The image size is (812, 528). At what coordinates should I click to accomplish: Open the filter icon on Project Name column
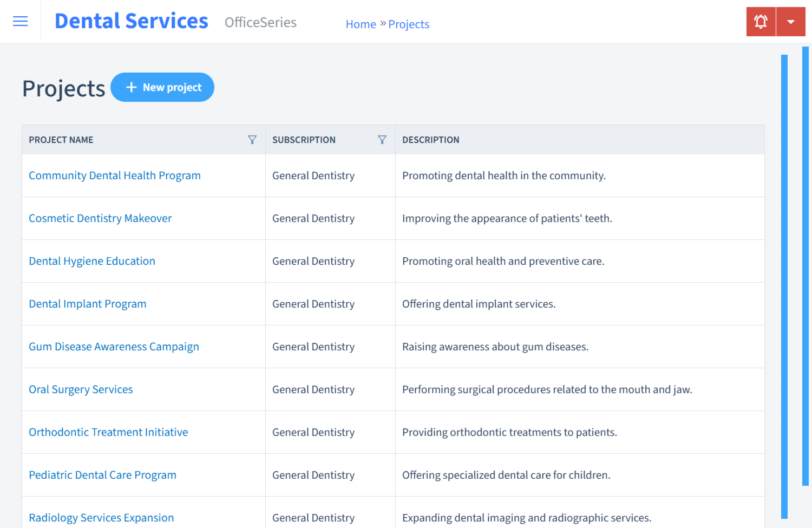click(252, 139)
